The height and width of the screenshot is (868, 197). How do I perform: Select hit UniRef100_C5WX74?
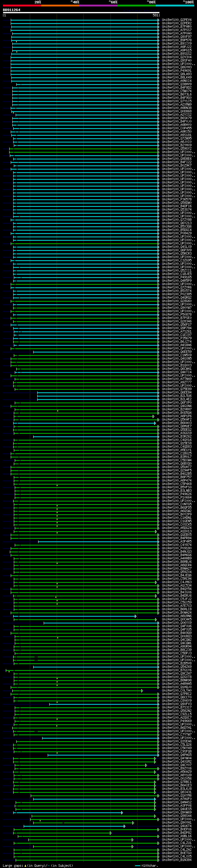(x=177, y=91)
